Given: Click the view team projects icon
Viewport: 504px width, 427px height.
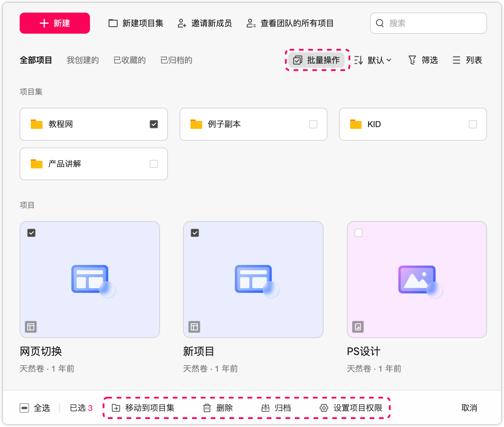Looking at the screenshot, I should [x=251, y=23].
